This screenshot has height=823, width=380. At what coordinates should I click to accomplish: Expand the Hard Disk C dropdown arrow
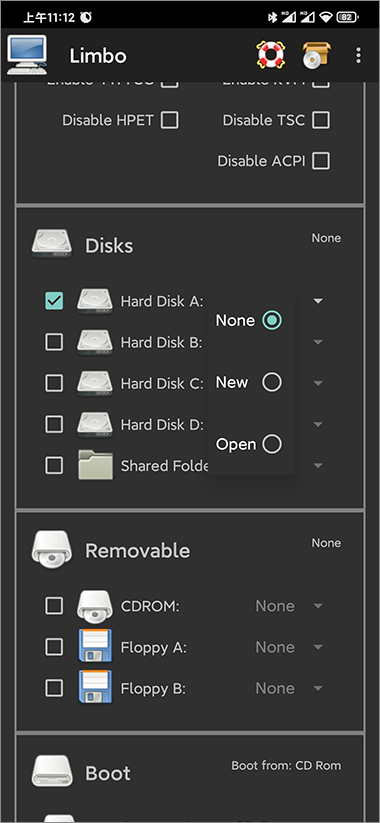coord(318,383)
